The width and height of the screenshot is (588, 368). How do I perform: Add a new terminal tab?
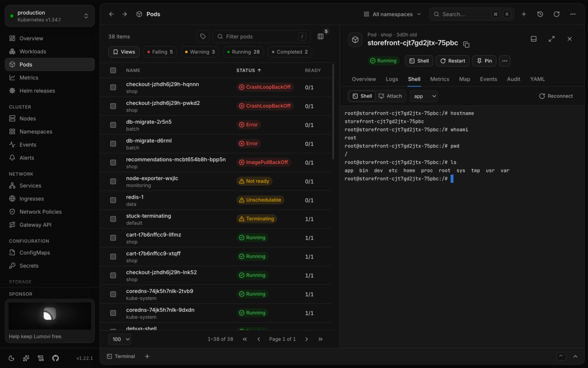[x=147, y=357]
